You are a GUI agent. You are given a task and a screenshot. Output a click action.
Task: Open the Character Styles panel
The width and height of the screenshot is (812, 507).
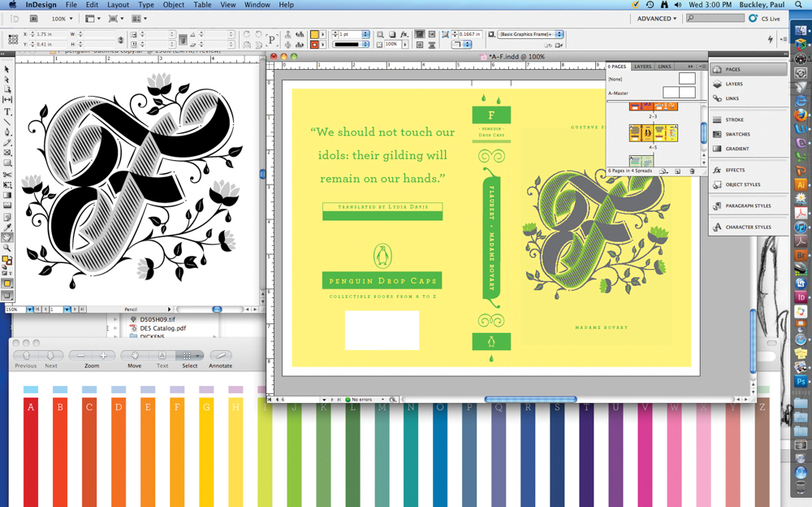pyautogui.click(x=747, y=227)
